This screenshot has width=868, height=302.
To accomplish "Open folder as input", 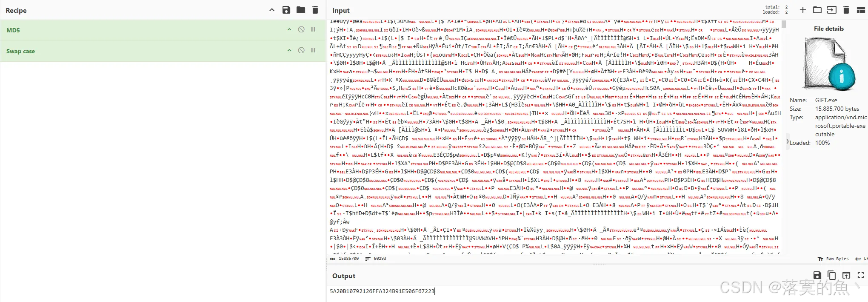I will coord(817,10).
